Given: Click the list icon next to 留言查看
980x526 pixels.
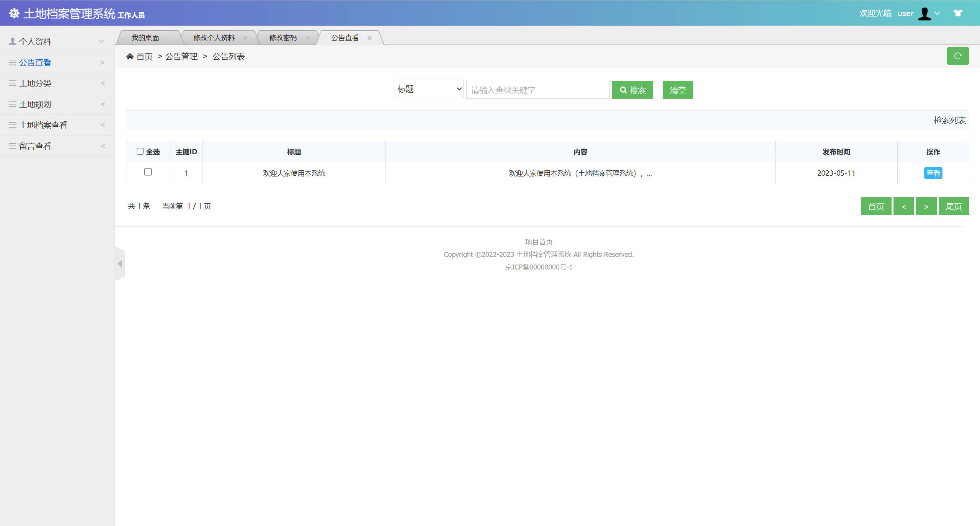Looking at the screenshot, I should 12,146.
